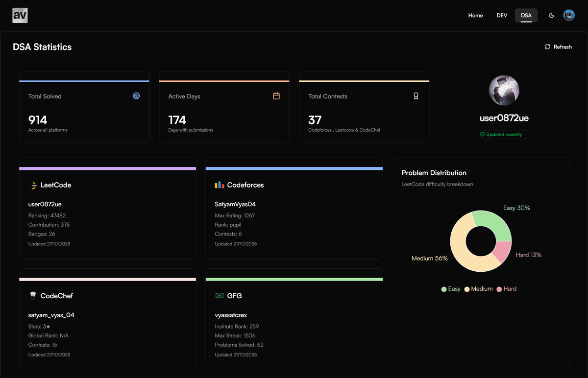The height and width of the screenshot is (378, 588).
Task: Select the Codeforces bar-chart icon
Action: [x=220, y=185]
